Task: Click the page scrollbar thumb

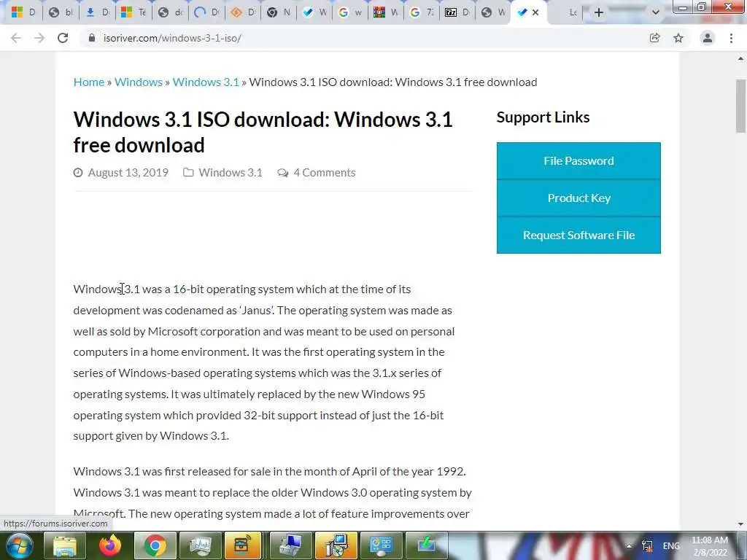Action: pos(740,106)
